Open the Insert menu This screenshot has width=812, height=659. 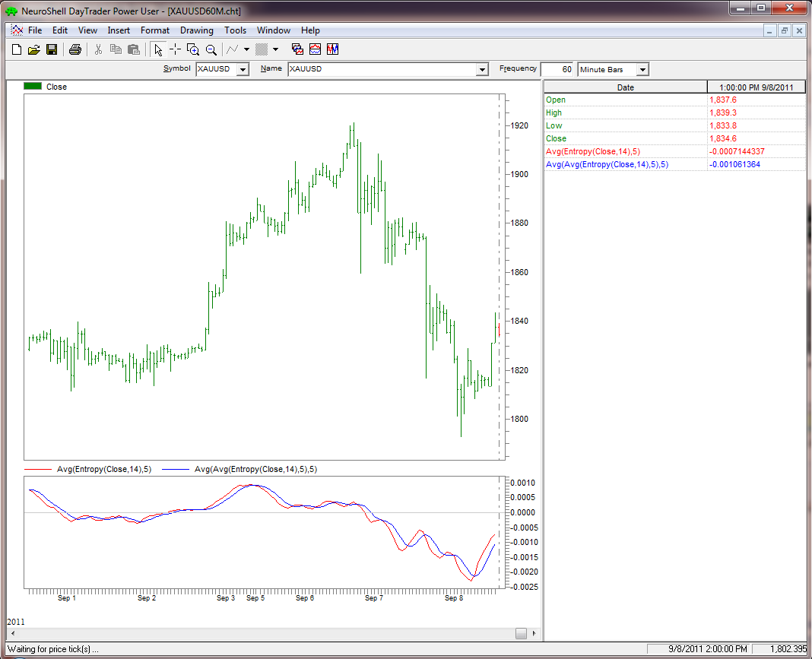click(119, 30)
